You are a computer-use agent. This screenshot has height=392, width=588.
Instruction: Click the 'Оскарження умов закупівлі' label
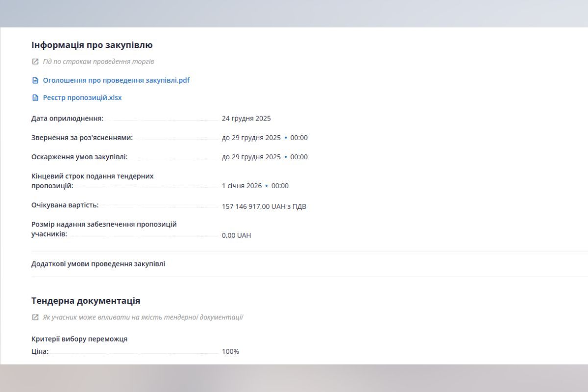click(x=79, y=157)
